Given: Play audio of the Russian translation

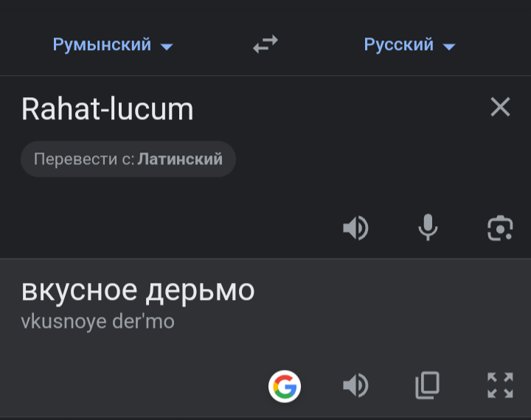Looking at the screenshot, I should pos(355,385).
